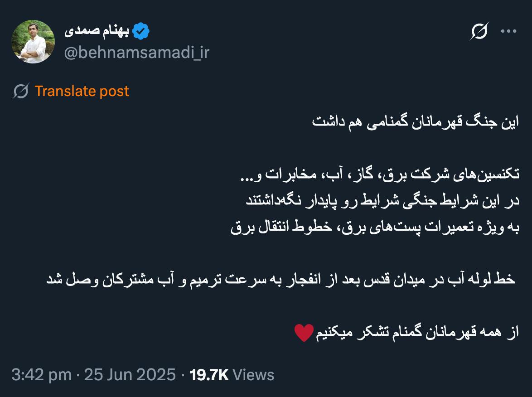Click the red heart emoji in the post
This screenshot has height=397, width=532.
[304, 333]
